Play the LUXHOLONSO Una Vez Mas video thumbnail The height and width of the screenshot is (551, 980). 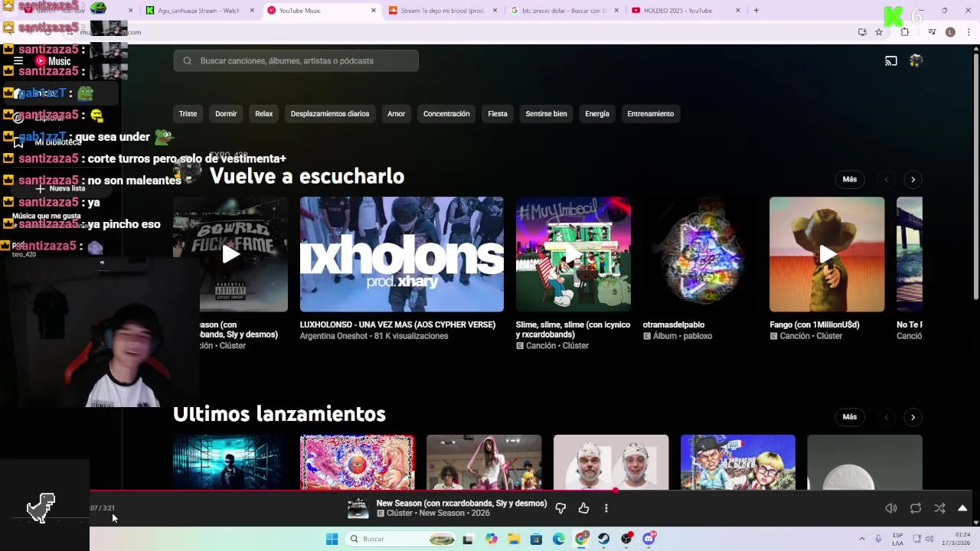pos(402,254)
